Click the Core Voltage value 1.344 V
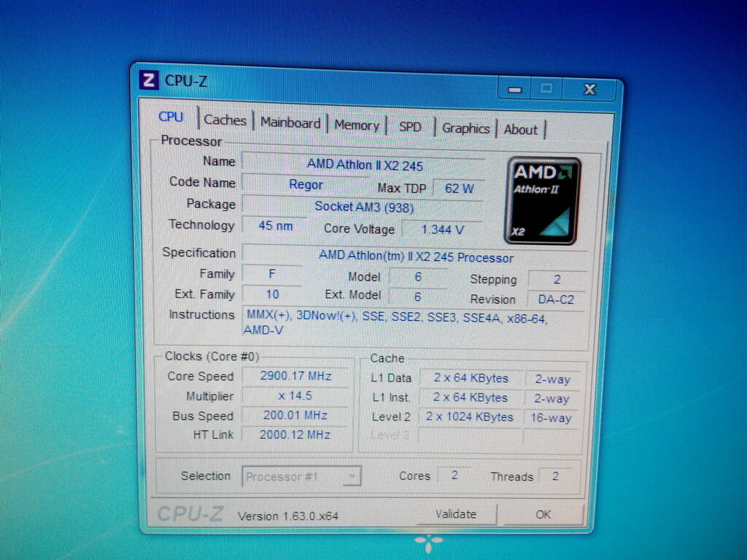 tap(443, 230)
